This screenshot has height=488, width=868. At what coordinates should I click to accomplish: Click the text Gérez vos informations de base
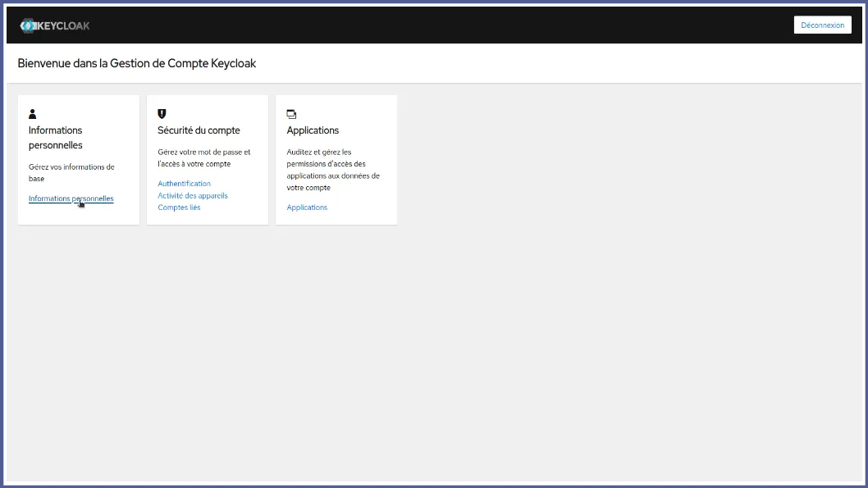71,172
